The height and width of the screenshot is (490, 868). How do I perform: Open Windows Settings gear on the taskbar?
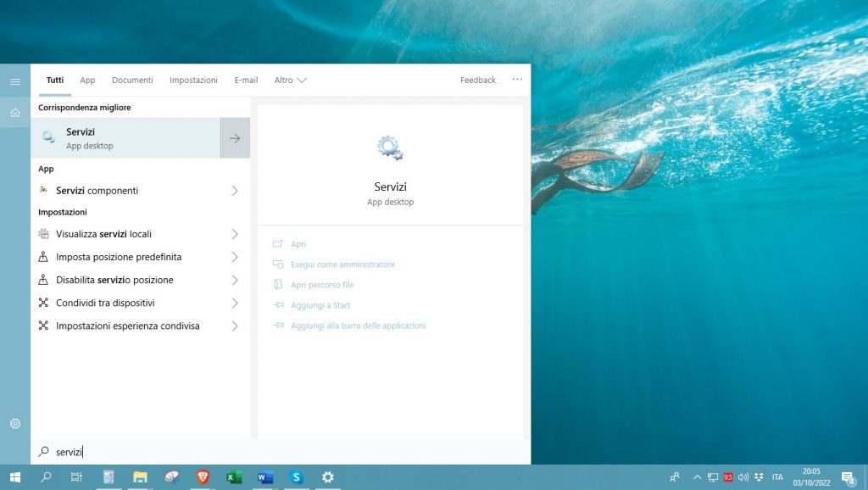[x=326, y=477]
